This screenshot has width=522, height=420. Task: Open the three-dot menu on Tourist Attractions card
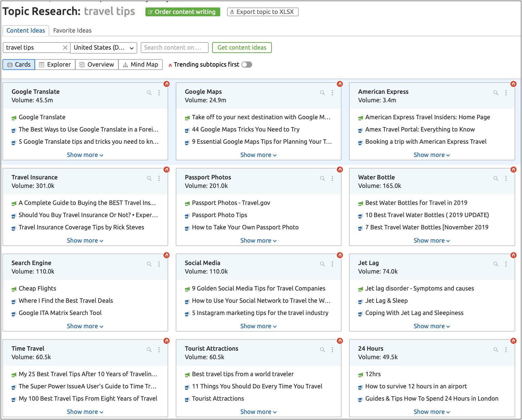332,349
